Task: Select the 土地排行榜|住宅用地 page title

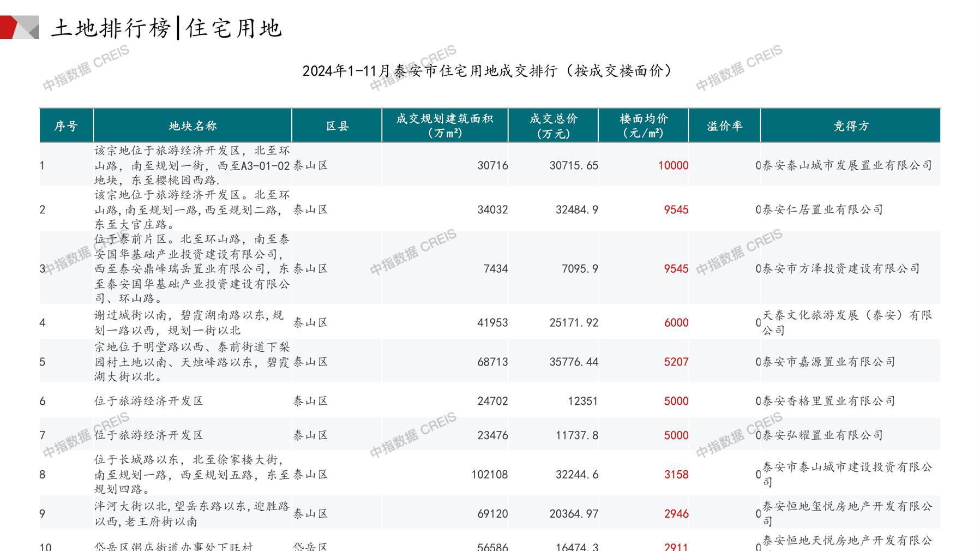Action: tap(166, 28)
